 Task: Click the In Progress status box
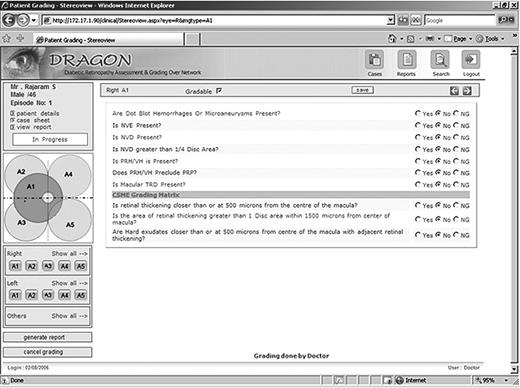click(x=50, y=139)
